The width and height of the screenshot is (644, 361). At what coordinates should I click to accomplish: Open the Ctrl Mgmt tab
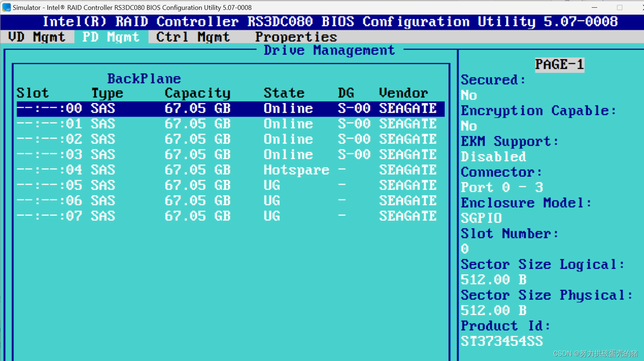193,37
